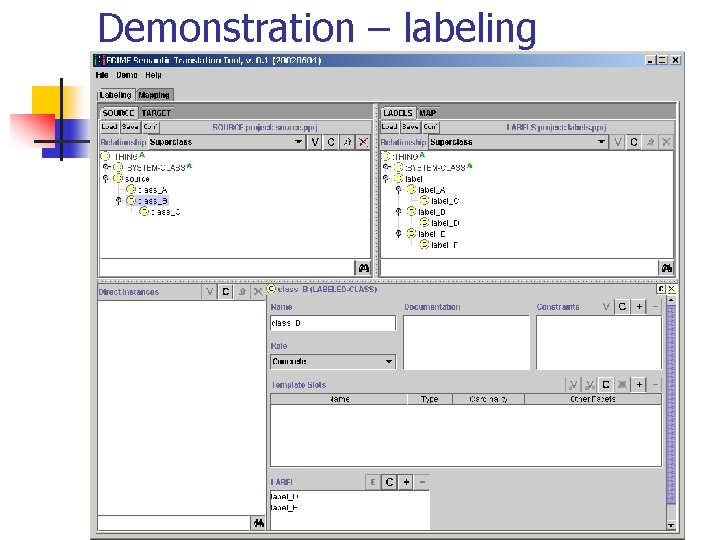Viewport: 720px width, 540px height.
Task: Click remove (−) icon for Constraints
Action: point(655,306)
